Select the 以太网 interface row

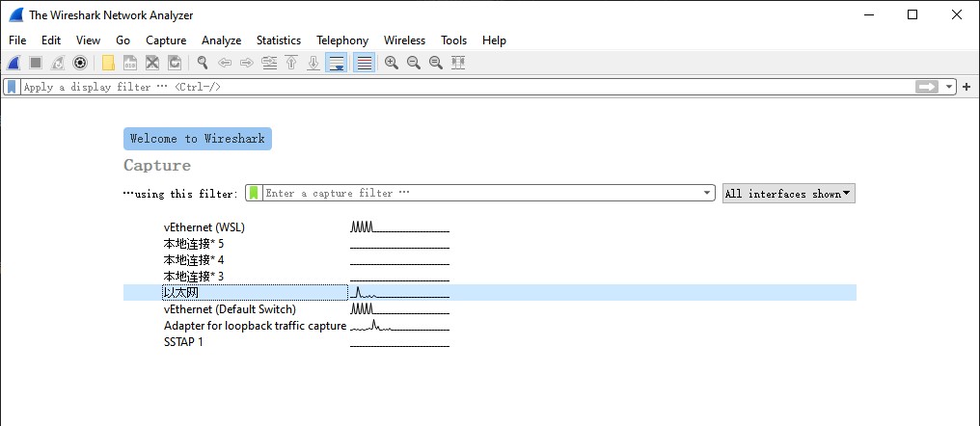(489, 292)
